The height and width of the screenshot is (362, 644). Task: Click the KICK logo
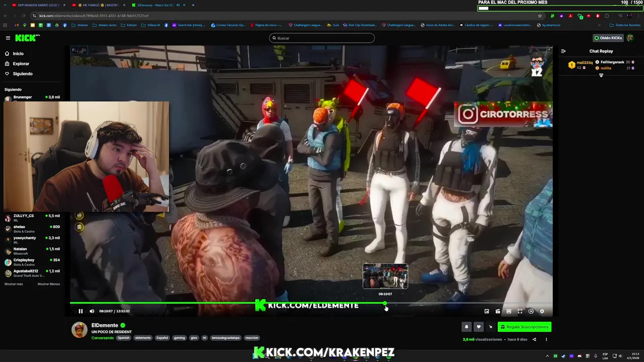[27, 38]
